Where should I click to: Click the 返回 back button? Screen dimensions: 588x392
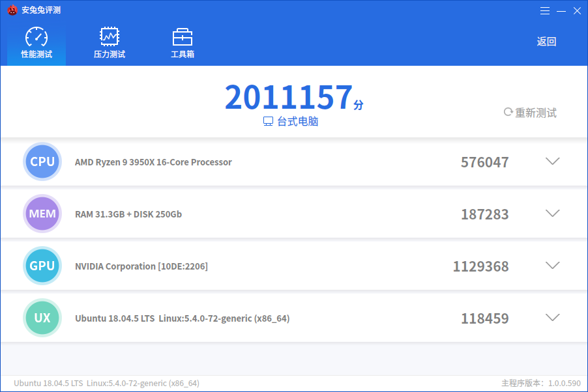click(x=546, y=41)
